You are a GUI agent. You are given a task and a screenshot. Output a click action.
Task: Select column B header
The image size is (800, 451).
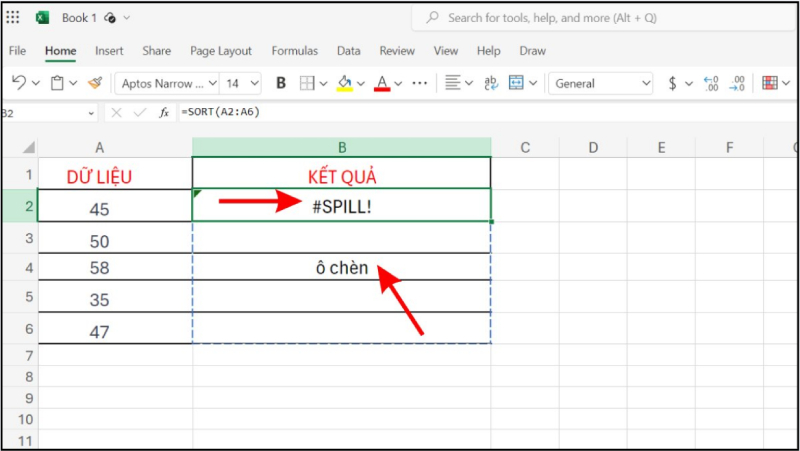342,148
